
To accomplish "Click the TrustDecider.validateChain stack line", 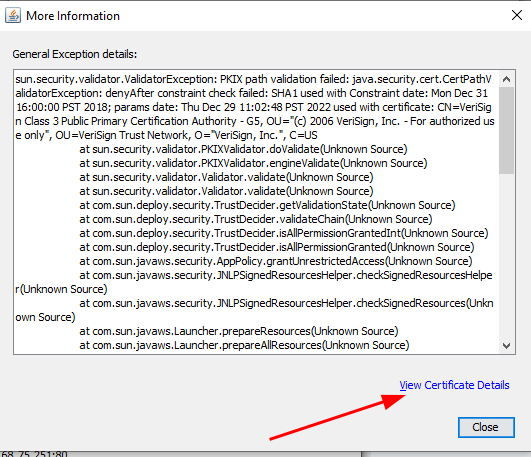I will (256, 219).
